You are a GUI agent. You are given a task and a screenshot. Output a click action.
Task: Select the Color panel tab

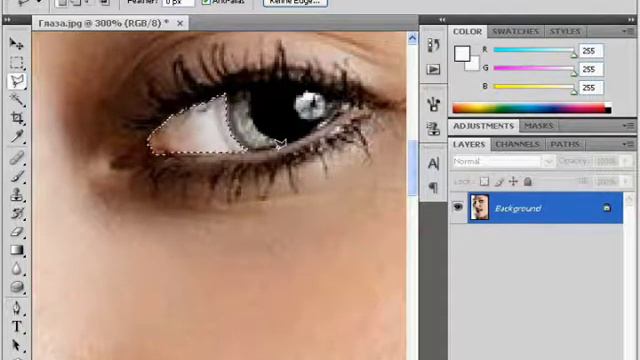[x=467, y=31]
